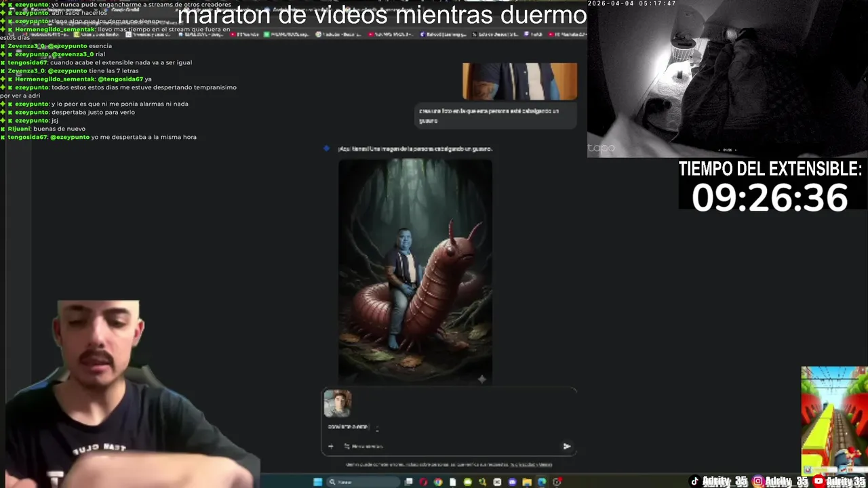
Task: Click chat message "despertaba justo para verlo"
Action: (93, 112)
